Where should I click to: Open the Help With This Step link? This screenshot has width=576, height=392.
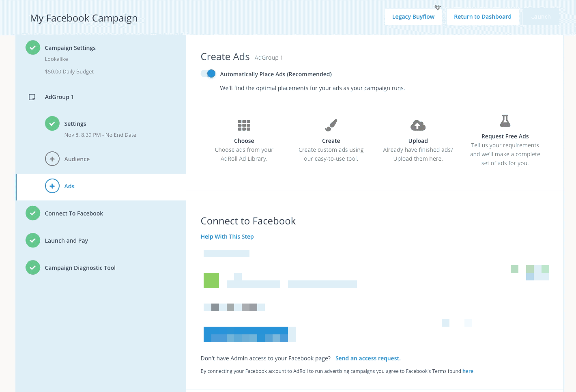coord(227,237)
